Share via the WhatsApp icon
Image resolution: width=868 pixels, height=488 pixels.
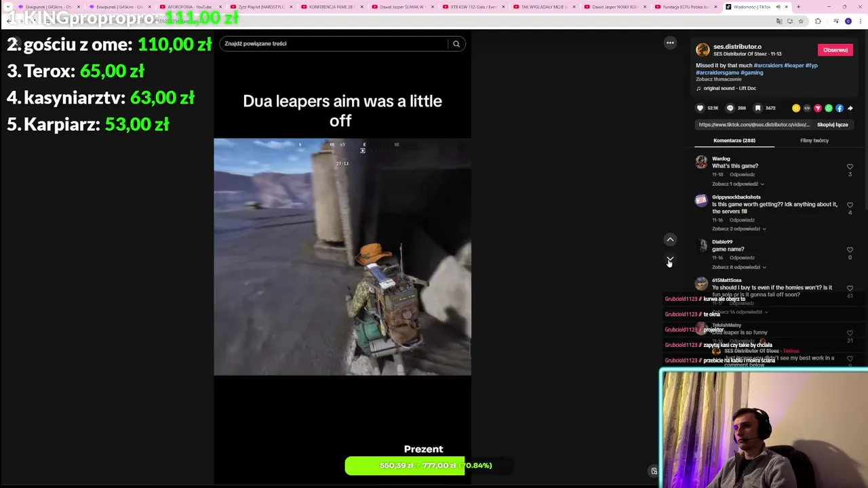[829, 108]
